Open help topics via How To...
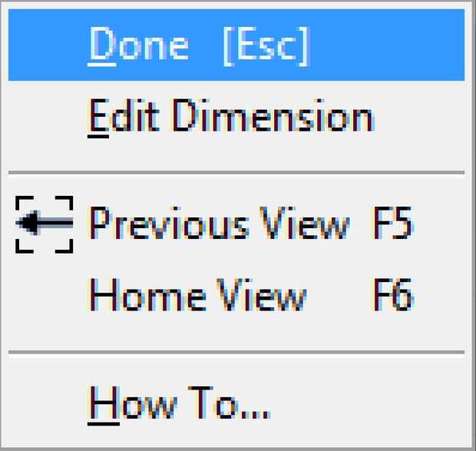 [x=179, y=401]
